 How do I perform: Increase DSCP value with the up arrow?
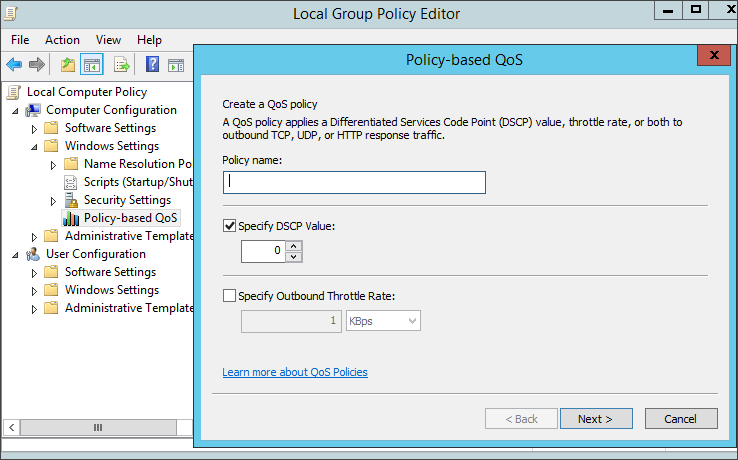click(x=293, y=245)
